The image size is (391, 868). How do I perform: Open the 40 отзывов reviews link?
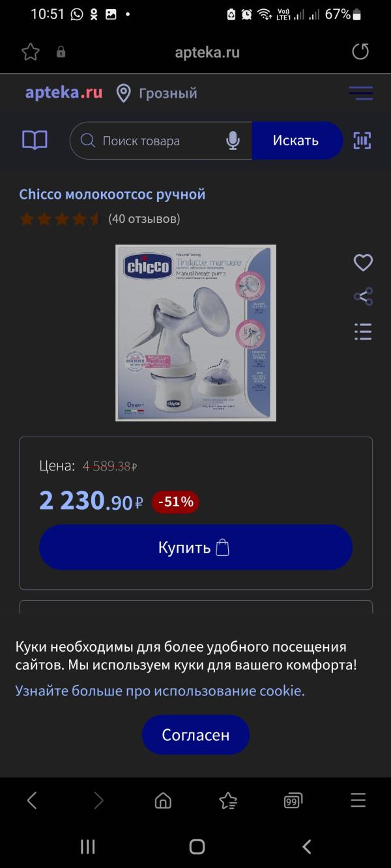coord(144,218)
